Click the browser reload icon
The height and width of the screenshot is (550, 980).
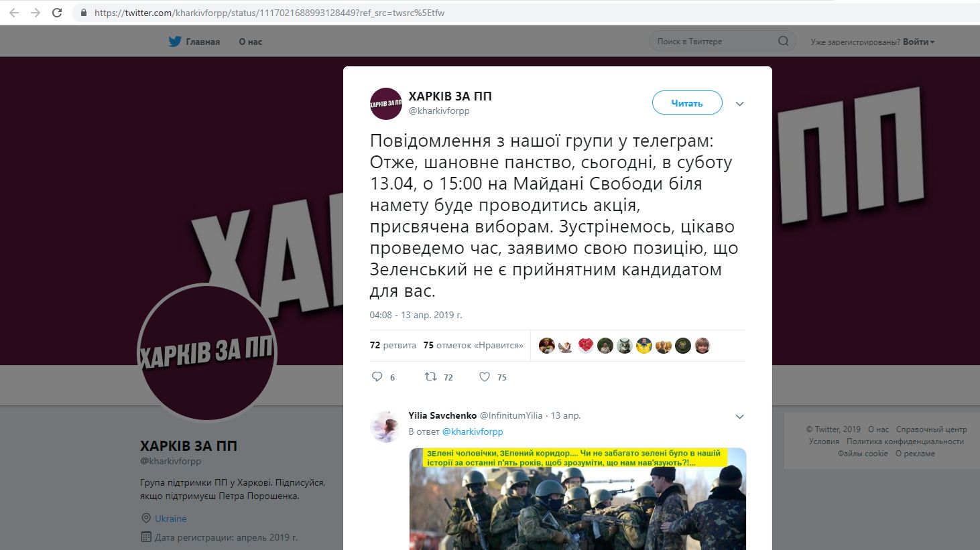tap(57, 13)
